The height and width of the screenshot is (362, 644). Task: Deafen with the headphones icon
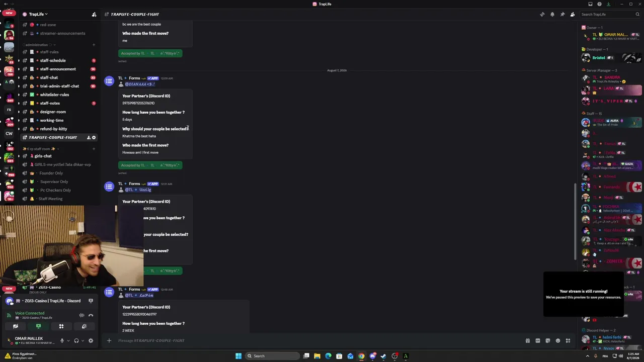(76, 340)
